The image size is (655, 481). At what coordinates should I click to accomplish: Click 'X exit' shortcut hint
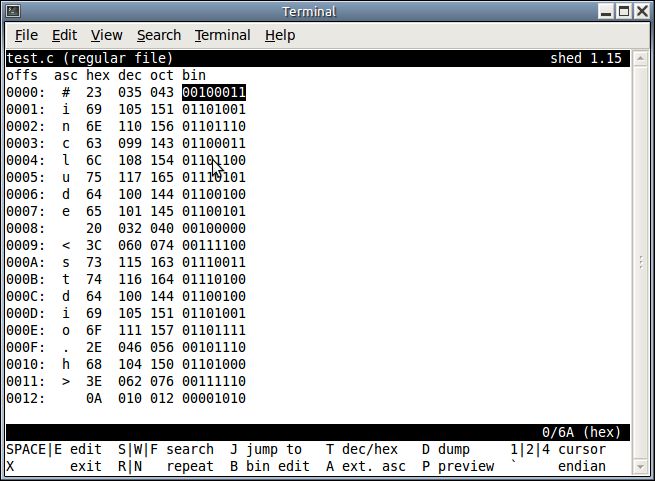pyautogui.click(x=54, y=466)
